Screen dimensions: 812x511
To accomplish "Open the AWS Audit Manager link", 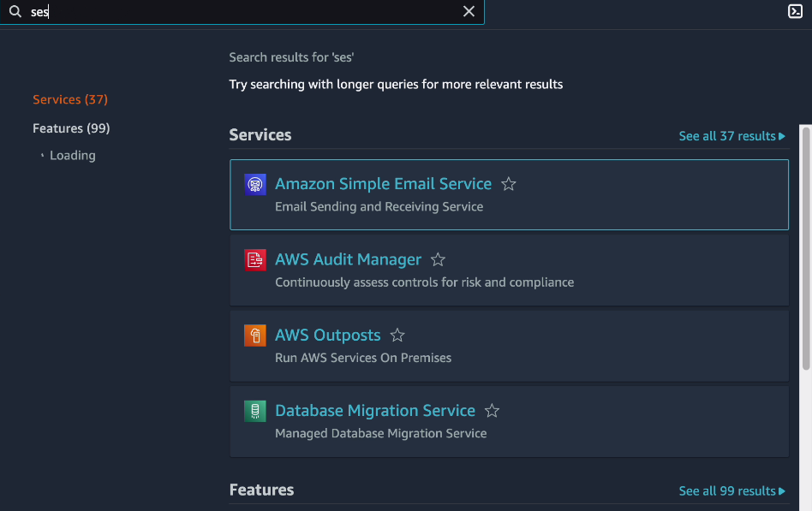I will pos(348,259).
